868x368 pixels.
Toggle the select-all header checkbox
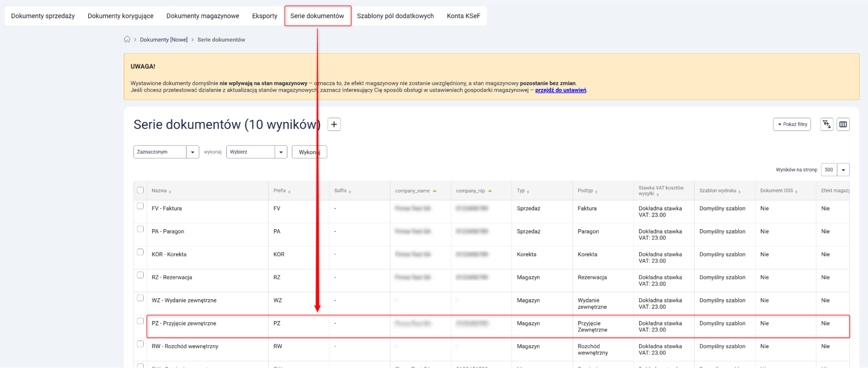point(140,190)
